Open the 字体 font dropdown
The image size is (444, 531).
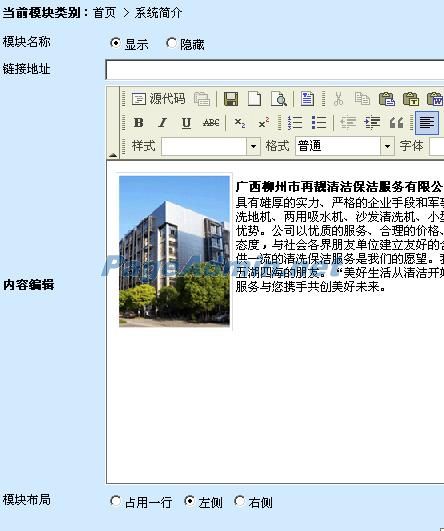pos(437,146)
